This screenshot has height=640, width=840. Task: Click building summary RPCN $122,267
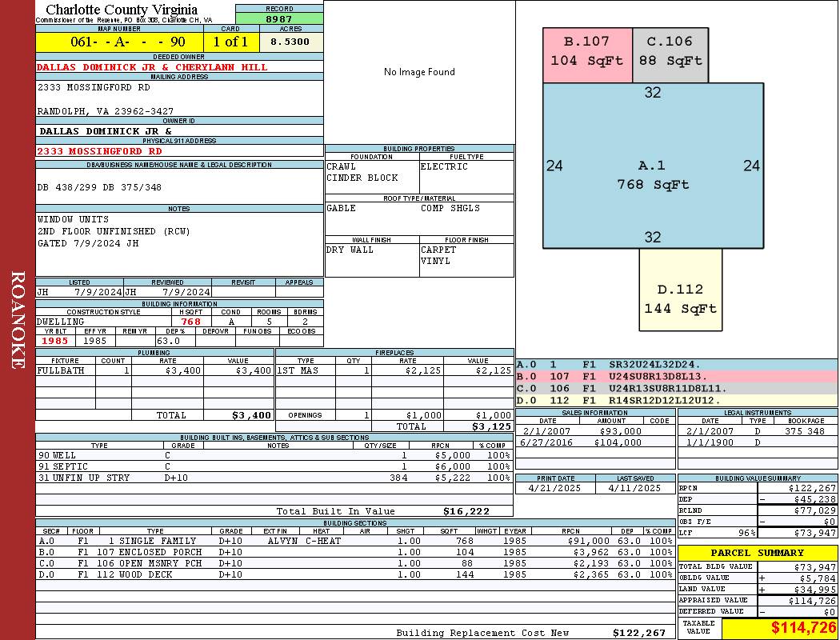point(812,488)
